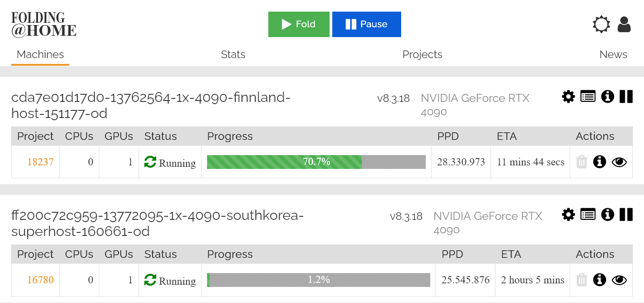This screenshot has width=644, height=303.
Task: Show info for the finnland machine
Action: (607, 97)
